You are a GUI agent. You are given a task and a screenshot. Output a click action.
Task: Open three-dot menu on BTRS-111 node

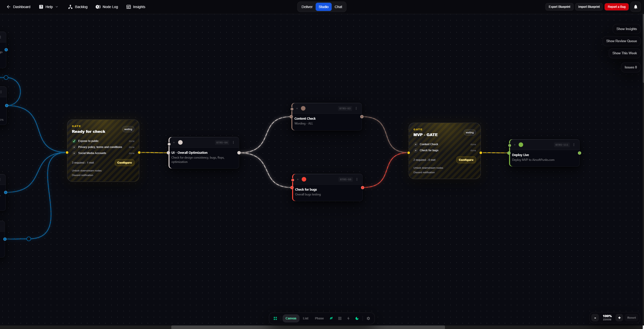point(574,145)
